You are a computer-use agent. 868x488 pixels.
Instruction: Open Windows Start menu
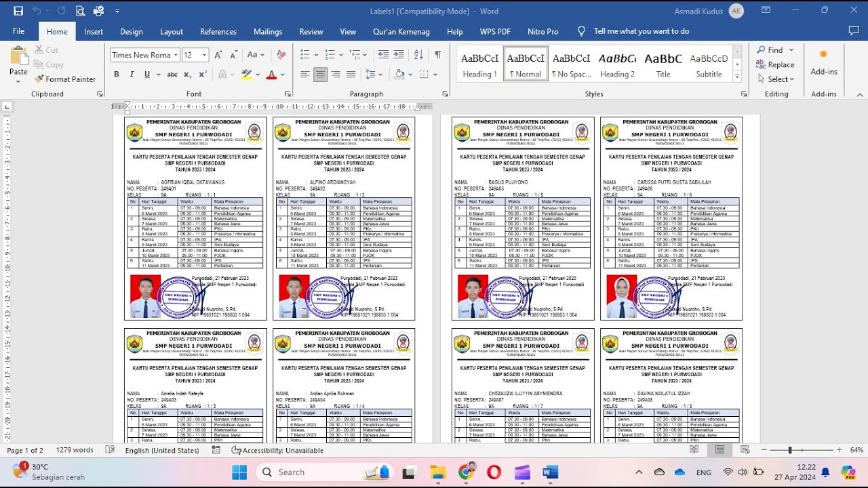(x=239, y=472)
